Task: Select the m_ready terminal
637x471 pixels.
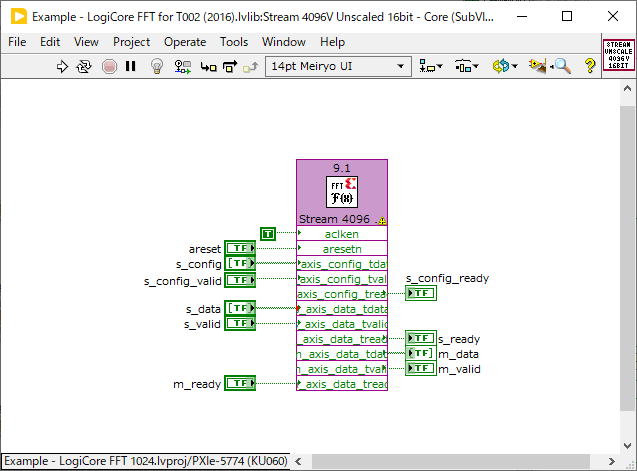Action: point(240,383)
